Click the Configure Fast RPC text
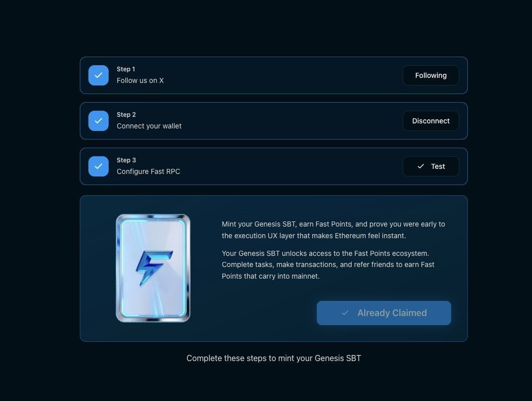The width and height of the screenshot is (532, 401). point(148,171)
